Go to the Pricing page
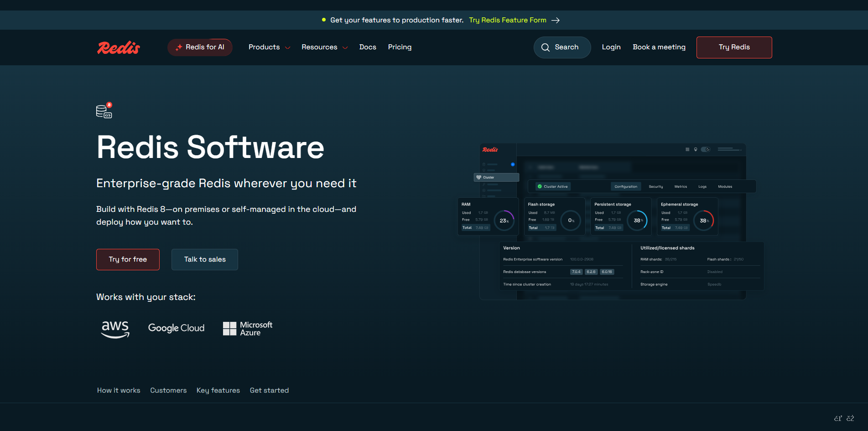The width and height of the screenshot is (868, 431). click(x=400, y=47)
